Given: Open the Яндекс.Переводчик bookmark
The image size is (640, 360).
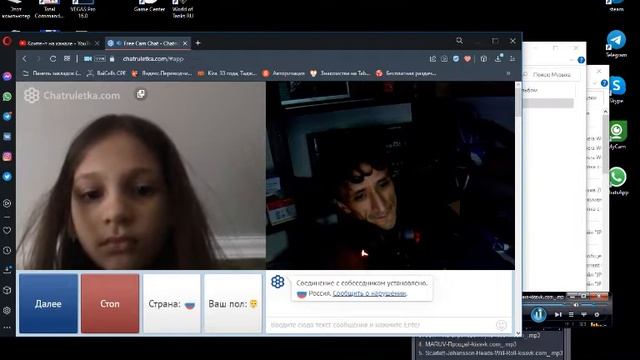Looking at the screenshot, I should coord(162,73).
